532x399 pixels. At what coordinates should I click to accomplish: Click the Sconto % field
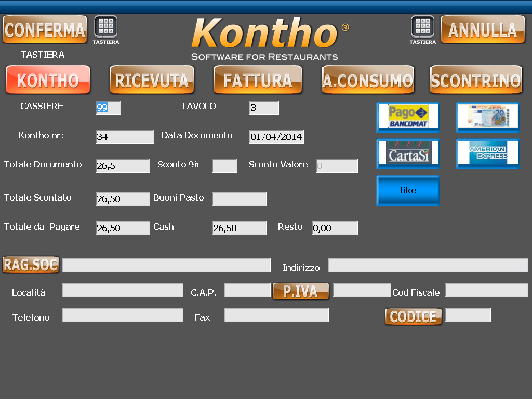224,166
